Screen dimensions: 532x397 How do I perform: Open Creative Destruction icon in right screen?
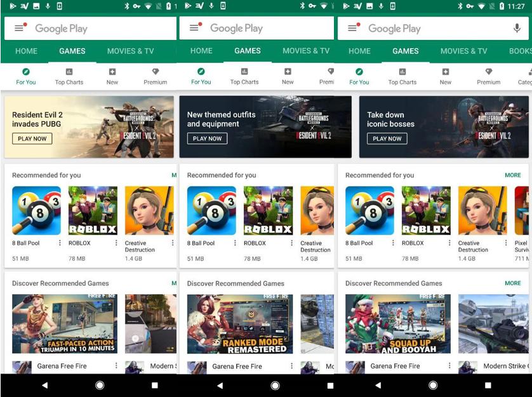click(x=482, y=210)
